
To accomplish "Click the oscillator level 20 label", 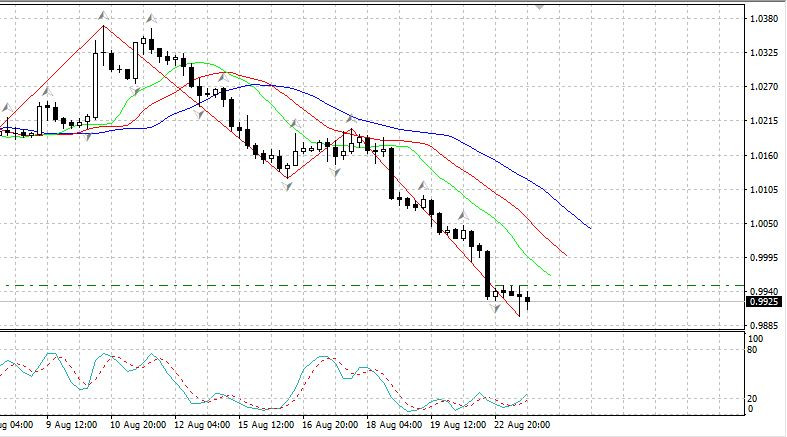I will coord(752,399).
